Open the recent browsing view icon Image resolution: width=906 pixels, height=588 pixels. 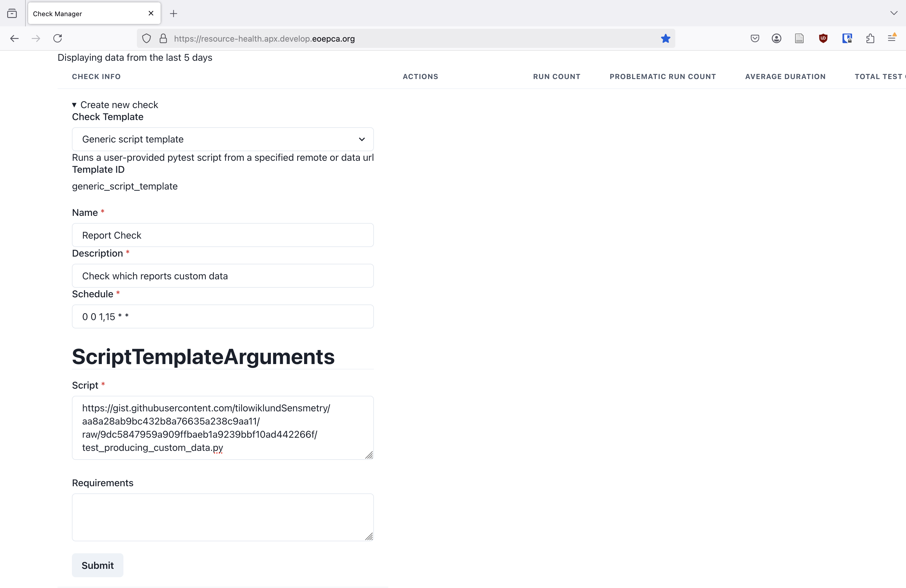[12, 14]
